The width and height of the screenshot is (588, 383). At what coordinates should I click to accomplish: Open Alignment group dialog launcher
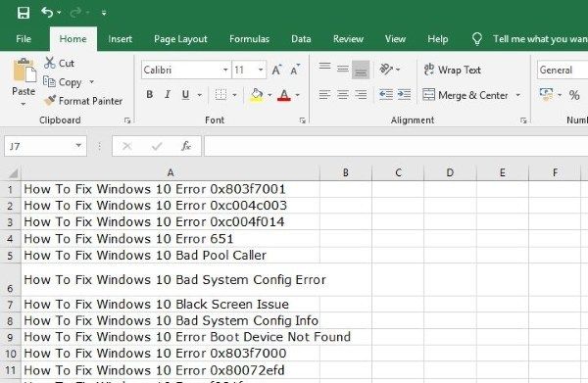(x=523, y=120)
